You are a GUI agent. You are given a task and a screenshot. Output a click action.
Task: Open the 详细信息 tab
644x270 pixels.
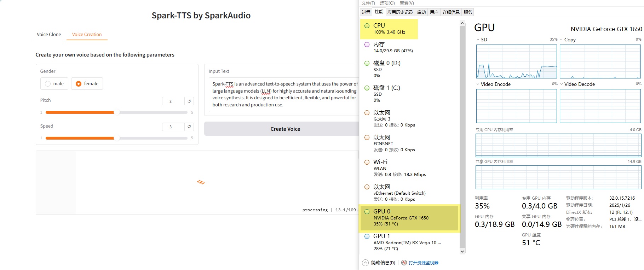click(451, 12)
